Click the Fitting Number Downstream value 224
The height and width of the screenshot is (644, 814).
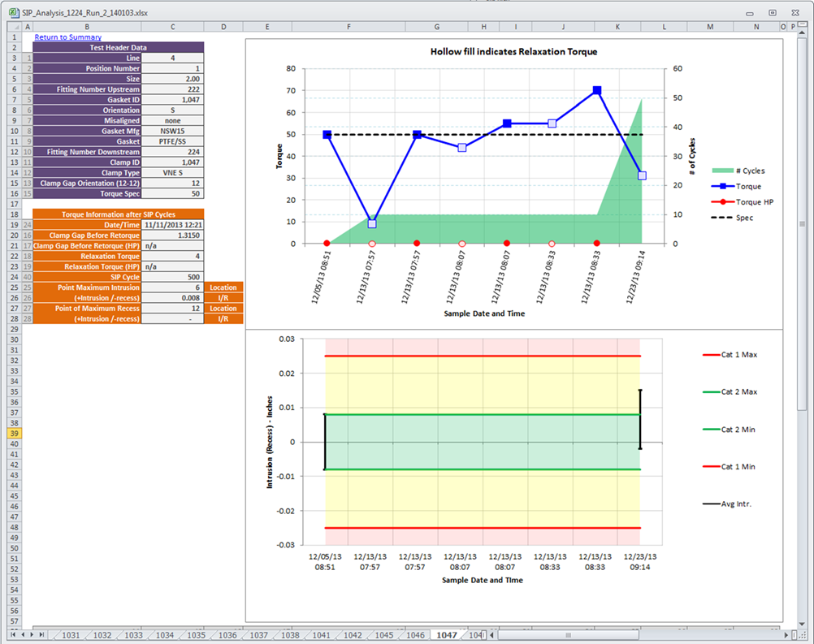coord(172,152)
